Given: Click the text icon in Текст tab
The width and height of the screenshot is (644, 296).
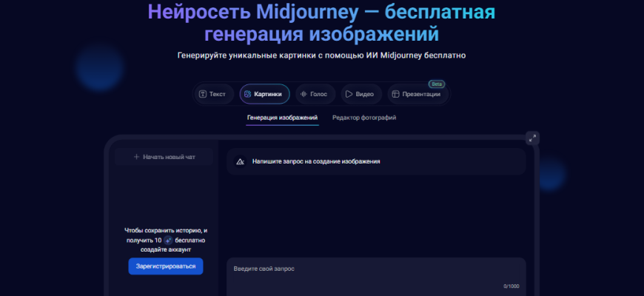Looking at the screenshot, I should tap(202, 94).
